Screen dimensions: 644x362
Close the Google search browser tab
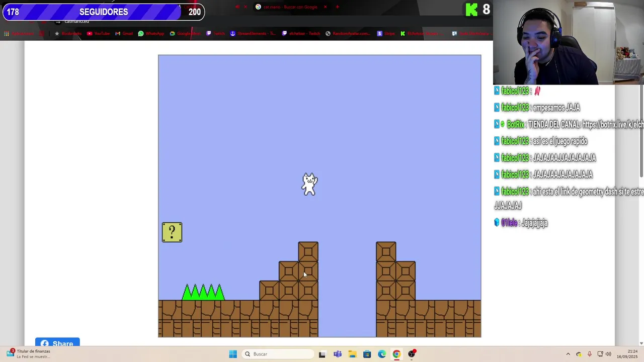325,7
